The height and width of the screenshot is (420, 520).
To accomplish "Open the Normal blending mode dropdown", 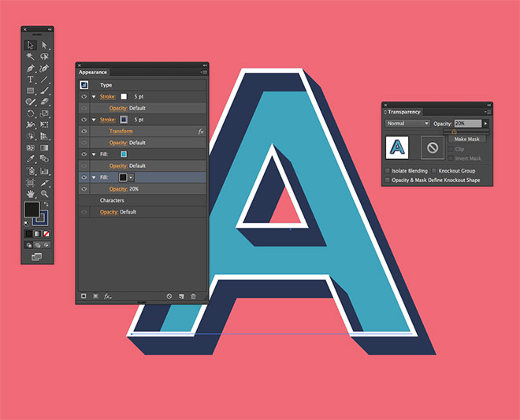I will [x=407, y=124].
